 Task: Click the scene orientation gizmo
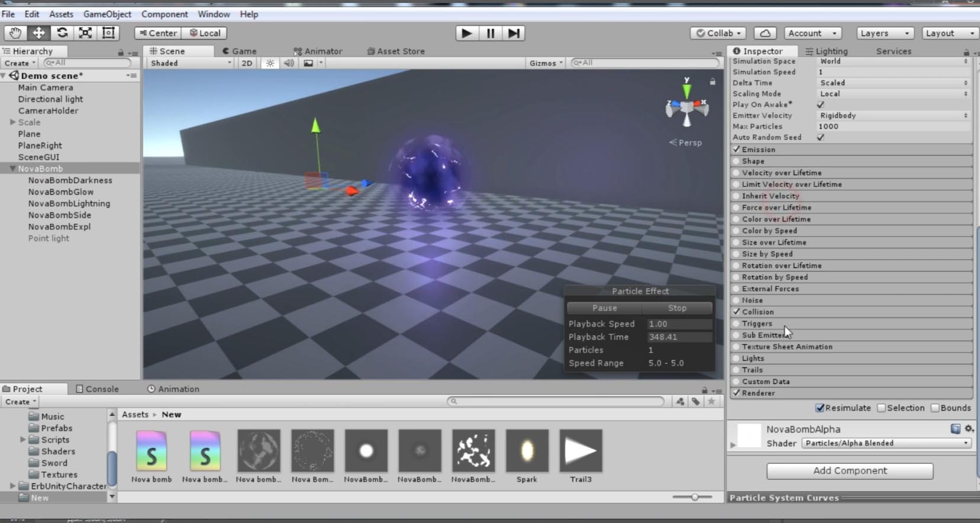[x=686, y=107]
